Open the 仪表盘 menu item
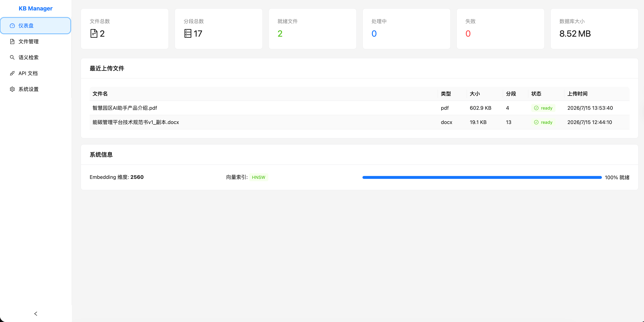The image size is (644, 322). pos(35,26)
